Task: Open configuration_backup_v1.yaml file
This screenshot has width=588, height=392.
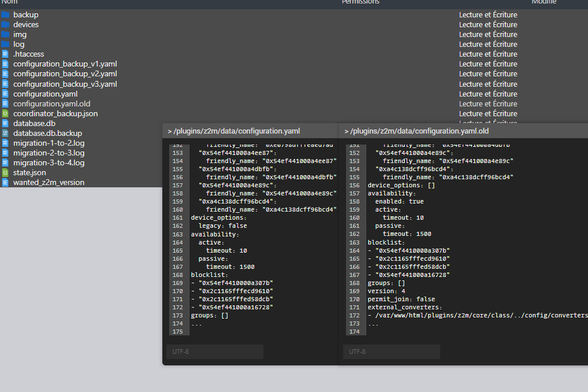Action: (x=65, y=64)
